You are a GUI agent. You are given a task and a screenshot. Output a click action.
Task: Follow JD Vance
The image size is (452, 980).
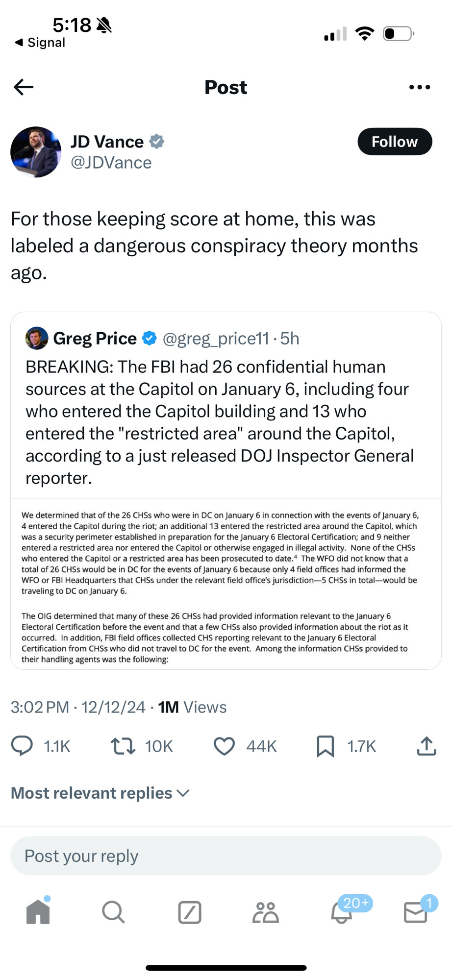click(395, 142)
